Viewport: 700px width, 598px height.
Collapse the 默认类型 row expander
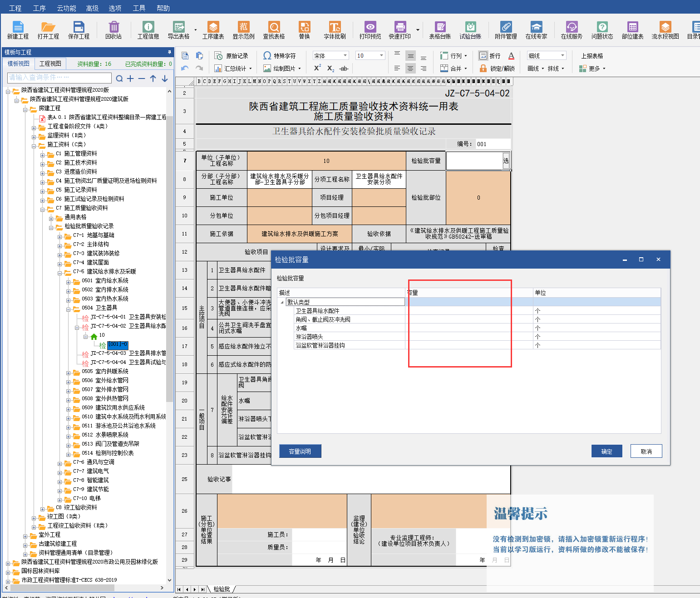point(282,302)
